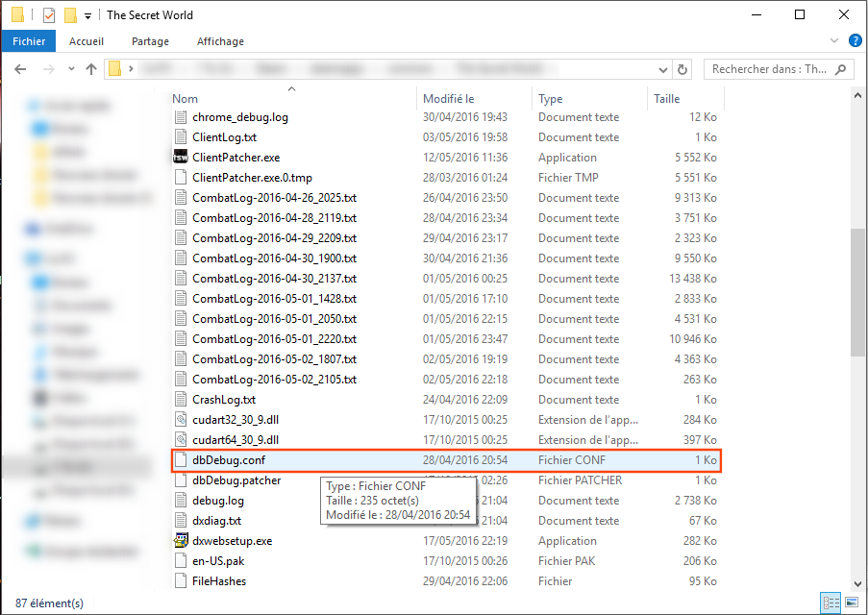Click the FileHashes file icon
This screenshot has width=868, height=615.
coord(181,580)
